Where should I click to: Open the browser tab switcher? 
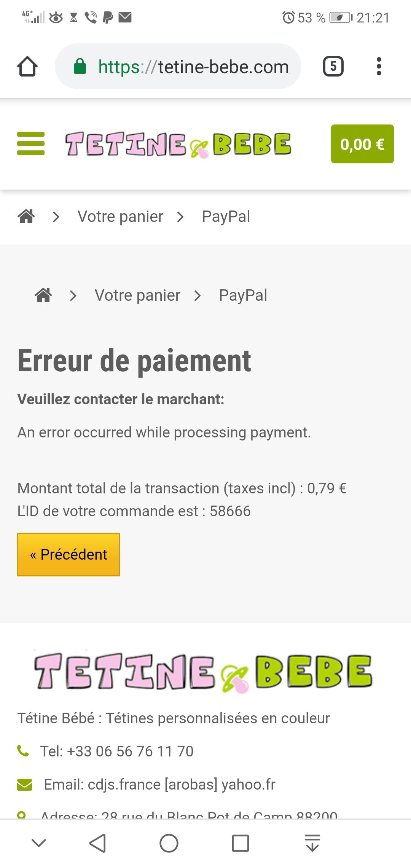(333, 67)
